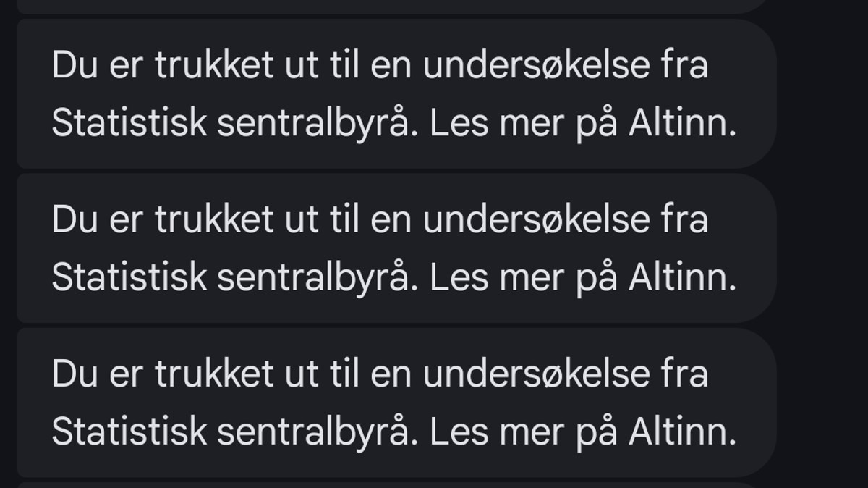This screenshot has height=488, width=868.
Task: Click "sentralbyrå" in the first full message
Action: [x=317, y=125]
